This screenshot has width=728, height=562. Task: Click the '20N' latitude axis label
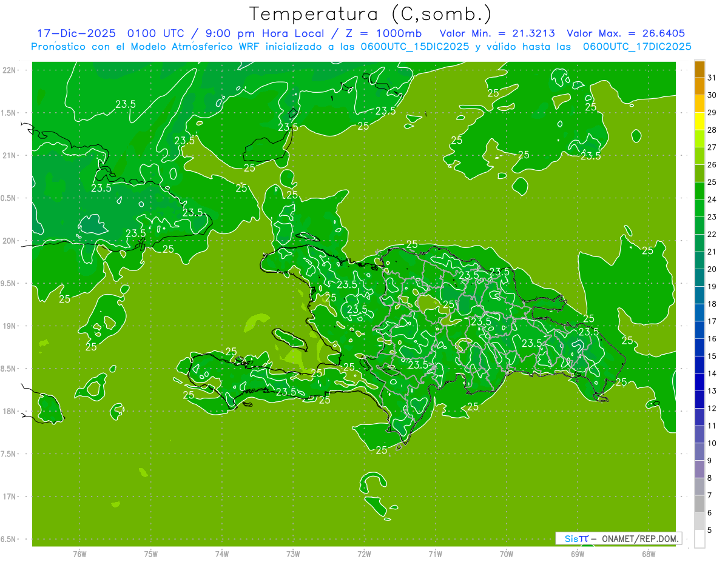point(10,241)
